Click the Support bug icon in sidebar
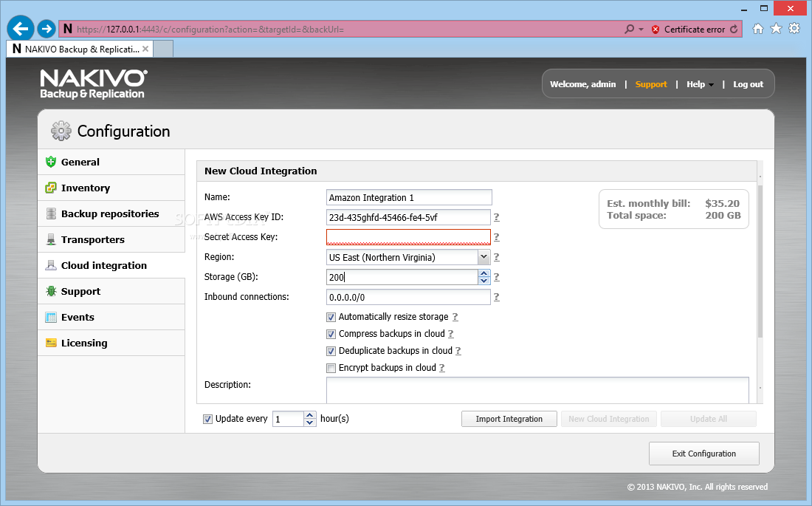 [x=51, y=291]
